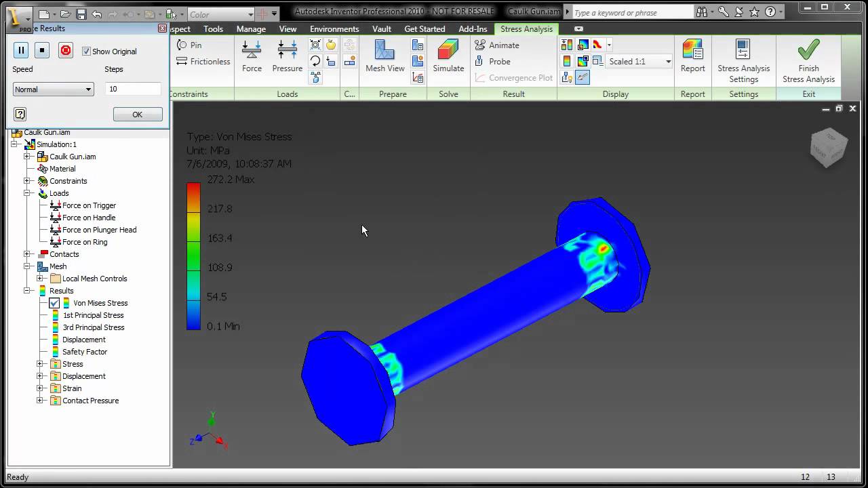This screenshot has height=488, width=868.
Task: Save with the floppy disk icon
Action: [81, 14]
